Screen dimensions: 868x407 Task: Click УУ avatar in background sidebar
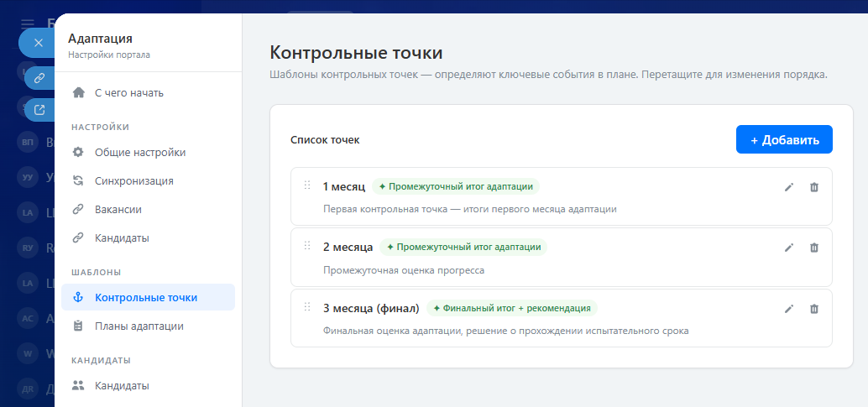tap(27, 178)
